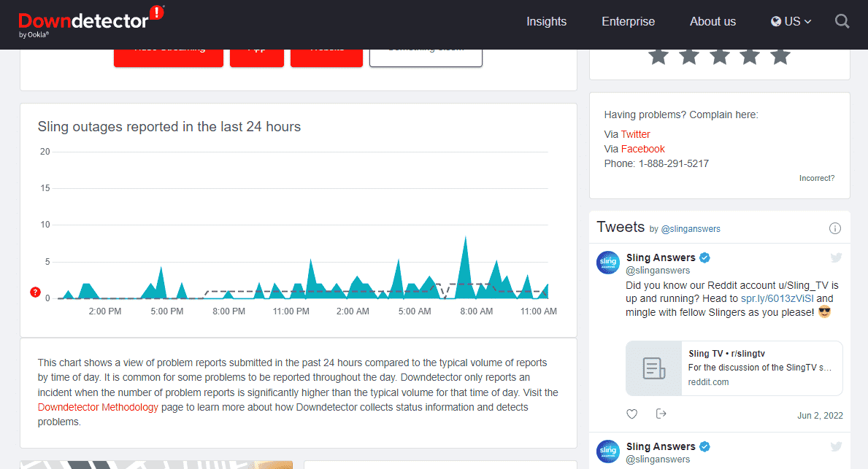Screen dimensions: 868x469
Task: Click the verified badge on second tweet
Action: pos(704,446)
